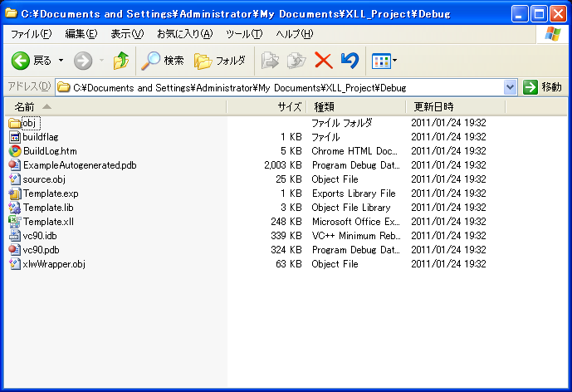Screen dimensions: 572x392
Task: Click the Go (移動) button
Action: click(x=542, y=87)
